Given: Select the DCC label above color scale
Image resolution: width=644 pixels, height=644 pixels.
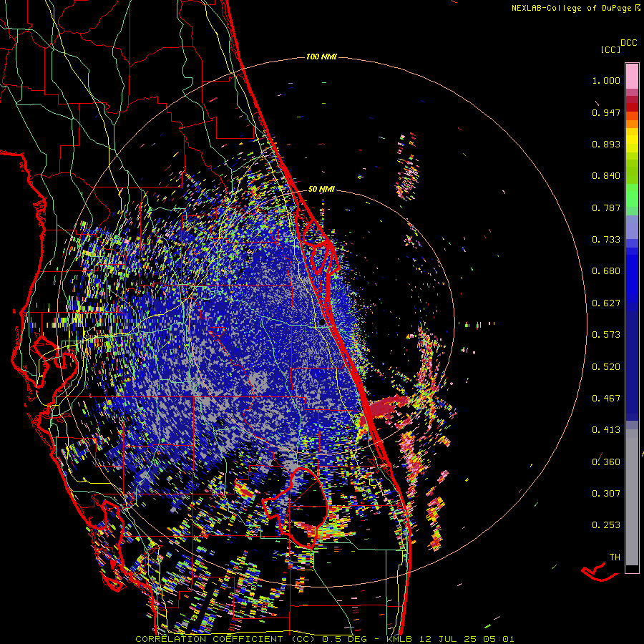Looking at the screenshot, I should (x=629, y=43).
